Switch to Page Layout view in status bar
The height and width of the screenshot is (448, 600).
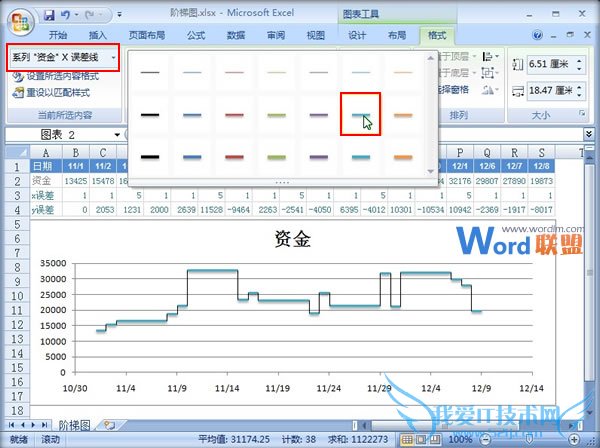click(421, 439)
